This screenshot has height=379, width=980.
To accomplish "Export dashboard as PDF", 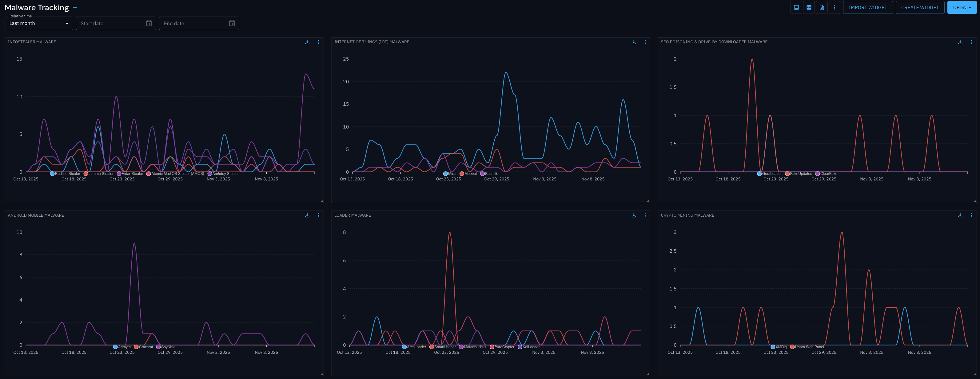I will coord(809,8).
